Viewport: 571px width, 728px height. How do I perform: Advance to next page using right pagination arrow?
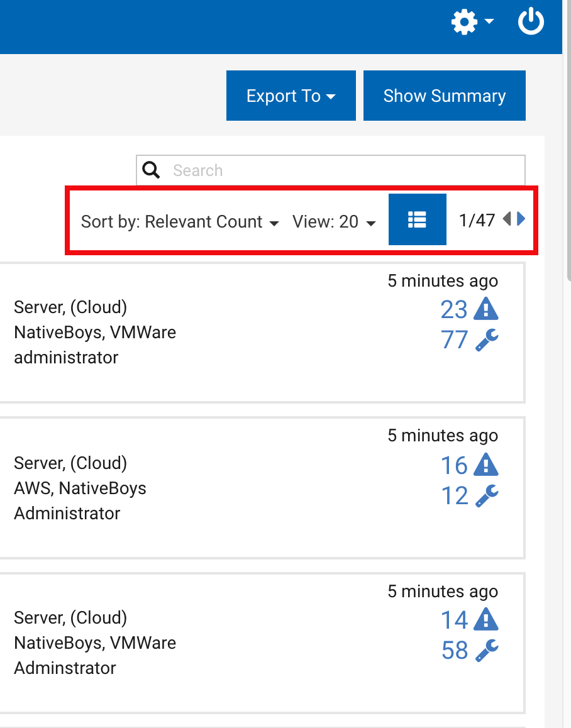[x=519, y=218]
